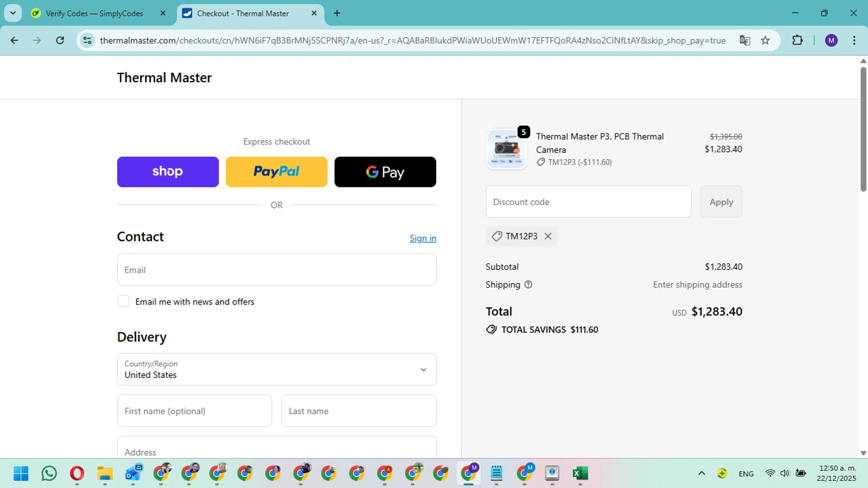Tick the Email me with news checkbox
The image size is (868, 488).
pos(123,301)
